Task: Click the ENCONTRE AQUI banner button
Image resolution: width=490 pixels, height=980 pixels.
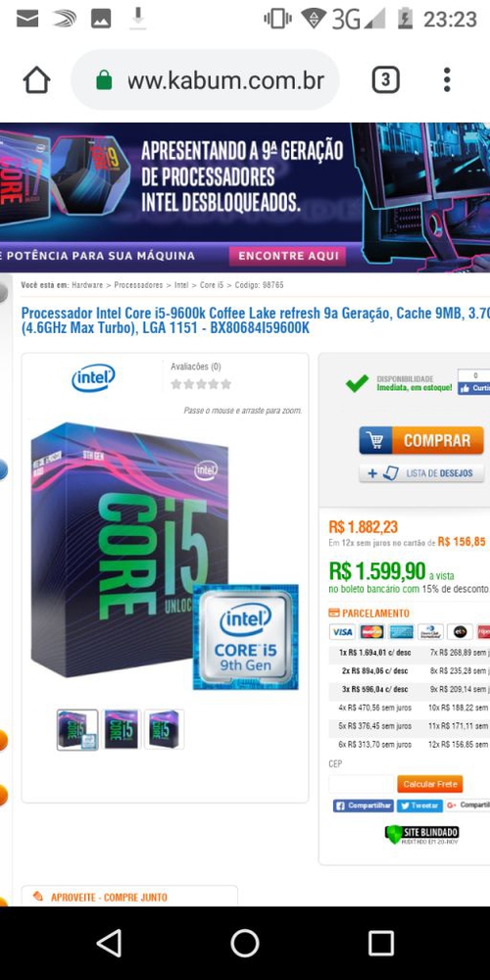Action: [x=287, y=256]
